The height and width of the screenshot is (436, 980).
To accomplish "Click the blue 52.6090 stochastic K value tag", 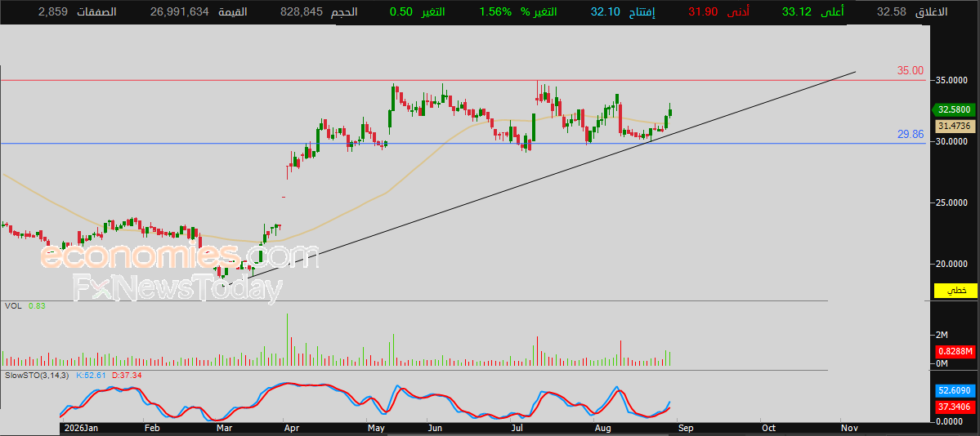I will pos(955,391).
